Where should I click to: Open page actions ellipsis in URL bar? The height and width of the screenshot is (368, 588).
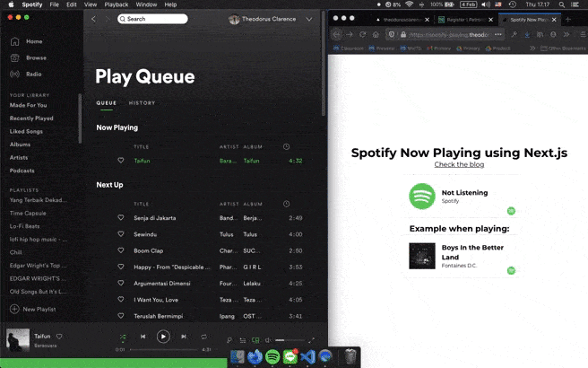coord(498,34)
